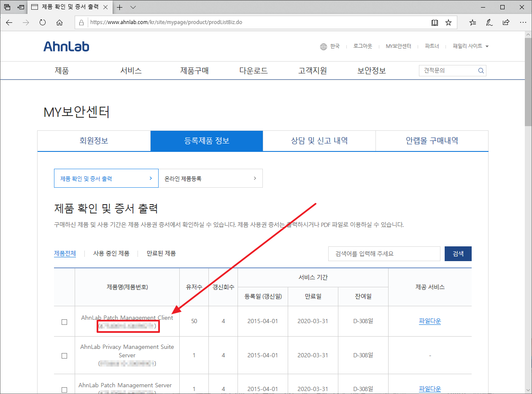Open a new browser tab
This screenshot has height=394, width=532.
[120, 7]
